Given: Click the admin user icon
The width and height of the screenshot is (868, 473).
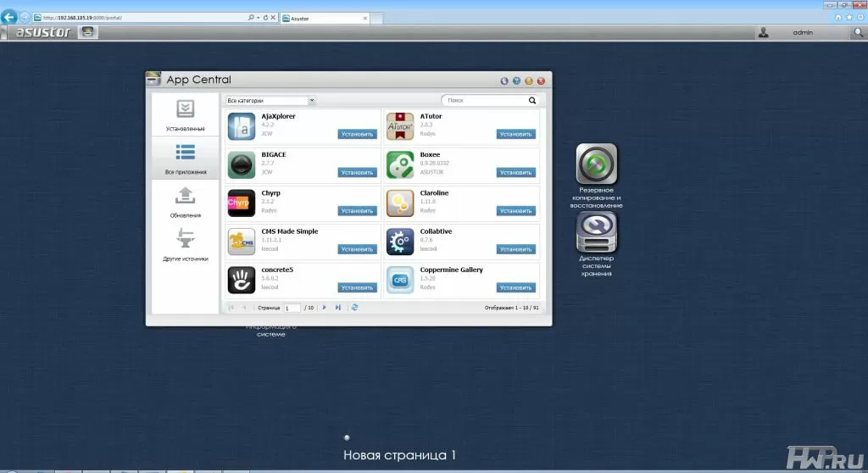Looking at the screenshot, I should [764, 32].
